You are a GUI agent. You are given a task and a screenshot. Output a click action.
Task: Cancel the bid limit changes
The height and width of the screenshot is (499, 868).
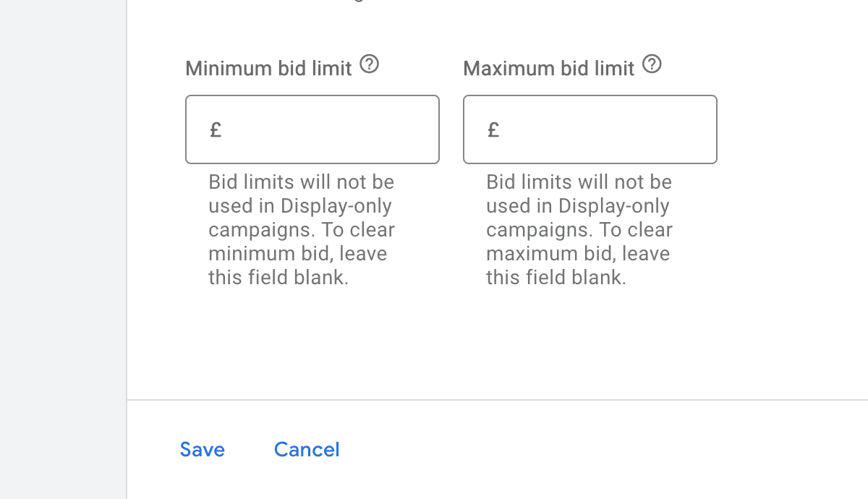pos(307,449)
